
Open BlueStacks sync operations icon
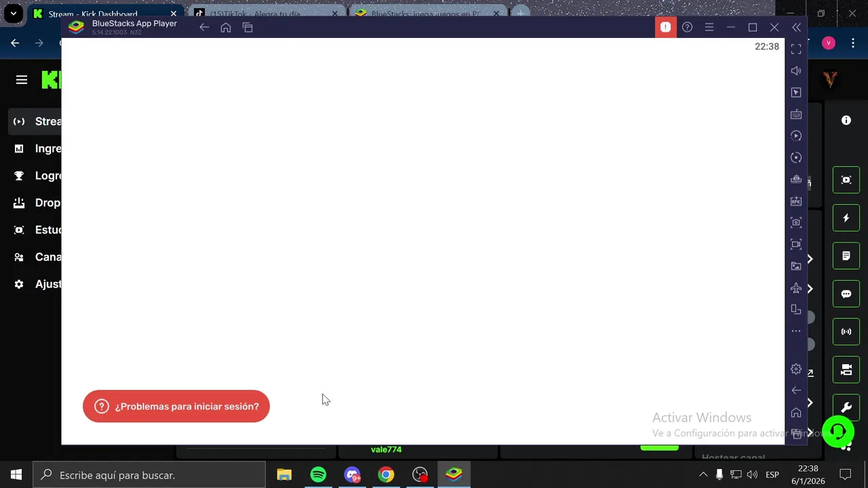[796, 157]
